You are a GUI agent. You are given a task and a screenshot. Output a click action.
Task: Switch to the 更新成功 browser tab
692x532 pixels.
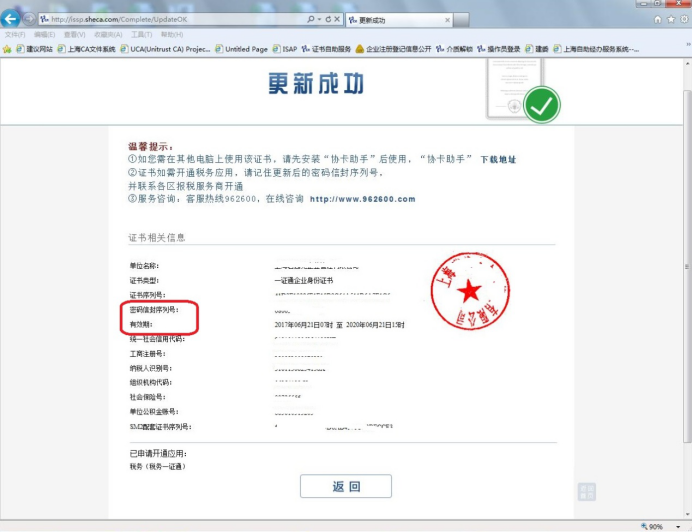coord(375,19)
